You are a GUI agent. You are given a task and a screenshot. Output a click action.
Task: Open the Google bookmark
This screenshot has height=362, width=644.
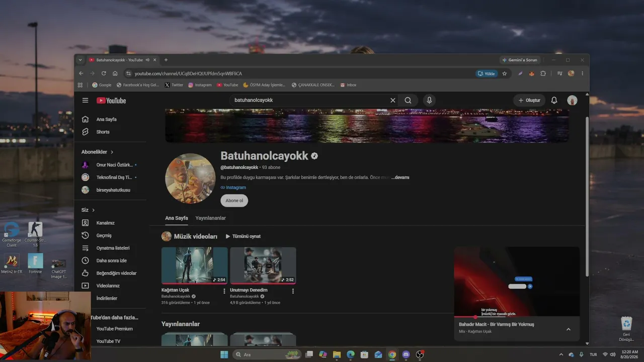point(102,85)
